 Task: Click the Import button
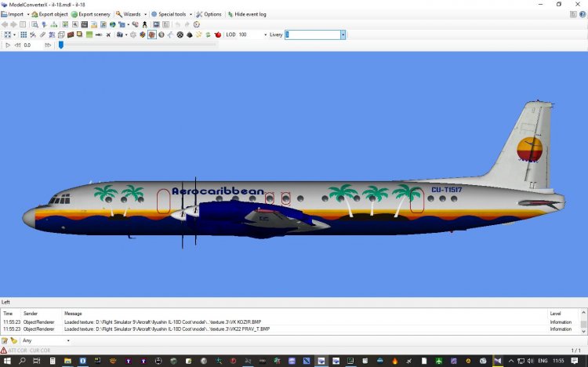click(13, 14)
